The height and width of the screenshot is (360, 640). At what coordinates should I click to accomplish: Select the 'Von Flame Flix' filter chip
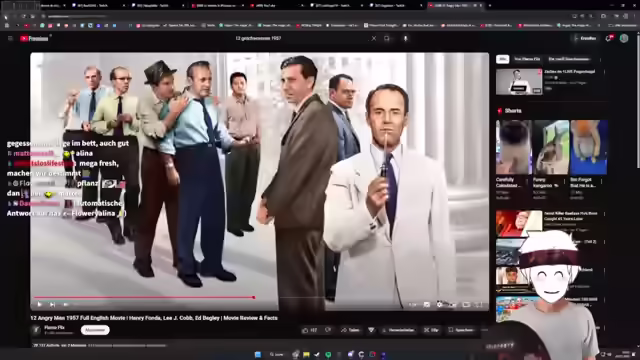(x=527, y=59)
